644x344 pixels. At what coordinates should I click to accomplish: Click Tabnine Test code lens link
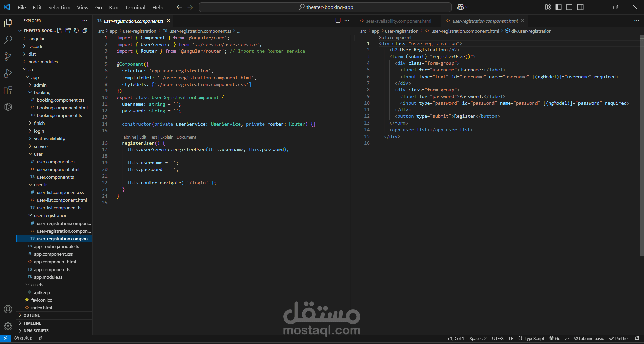153,137
